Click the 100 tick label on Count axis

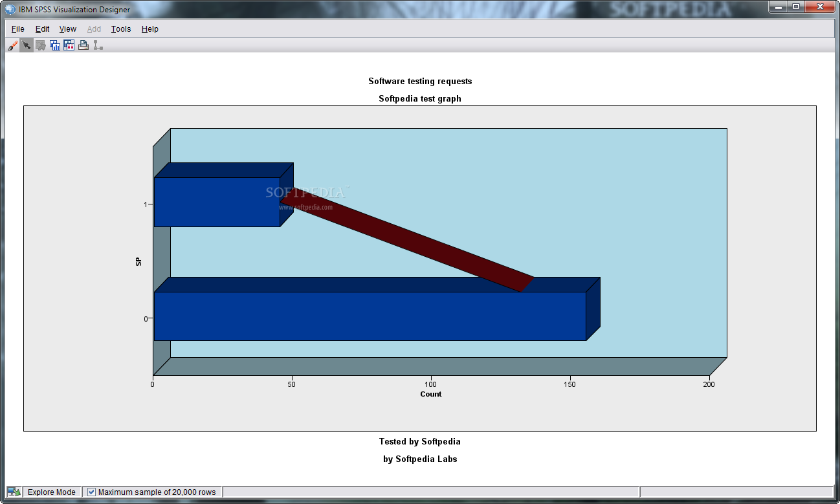click(431, 384)
